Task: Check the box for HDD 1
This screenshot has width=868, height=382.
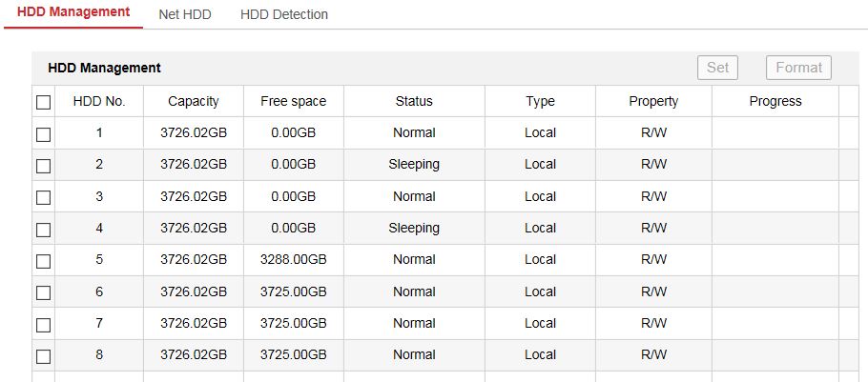Action: pyautogui.click(x=43, y=134)
